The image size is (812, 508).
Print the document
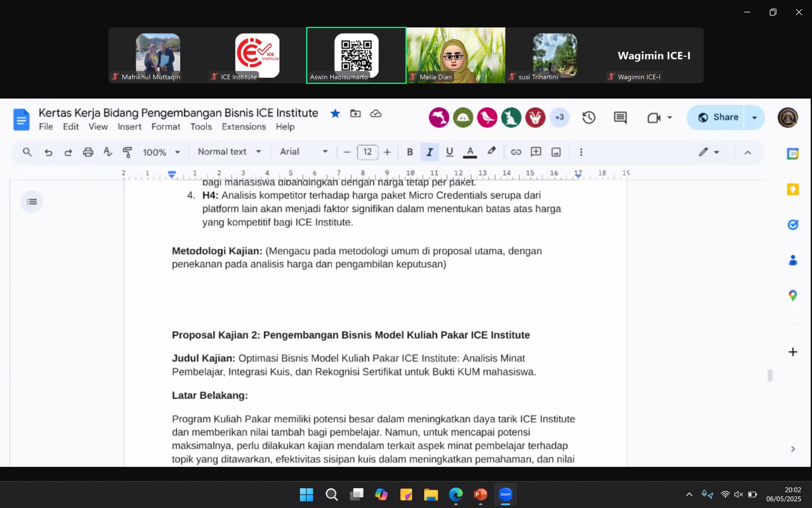[x=88, y=152]
